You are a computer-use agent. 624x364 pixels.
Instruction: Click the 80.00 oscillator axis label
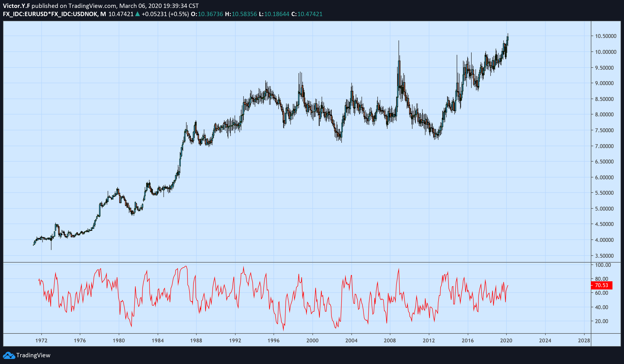pyautogui.click(x=602, y=279)
